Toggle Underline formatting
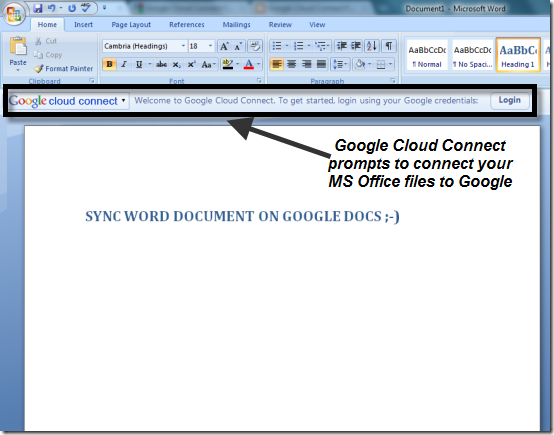Screen dimensions: 554x435 [x=139, y=64]
